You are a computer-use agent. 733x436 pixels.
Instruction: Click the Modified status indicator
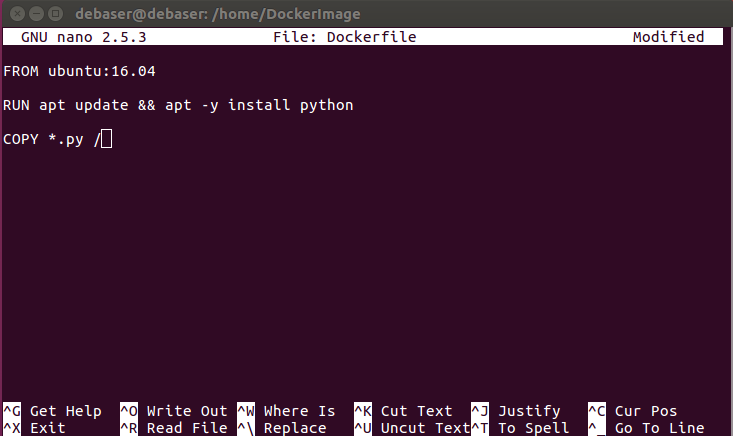pyautogui.click(x=668, y=37)
